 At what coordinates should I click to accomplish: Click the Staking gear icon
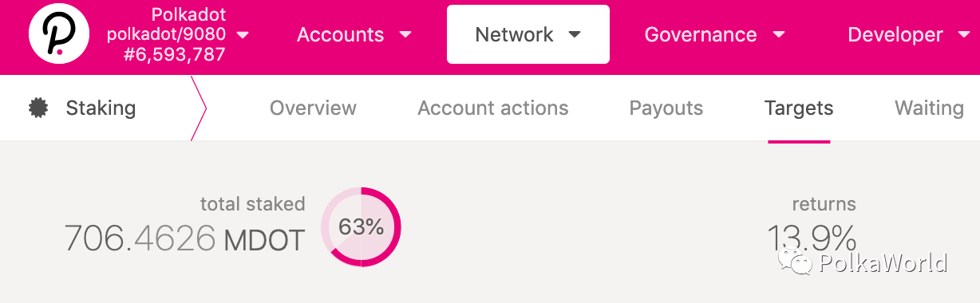tap(38, 108)
